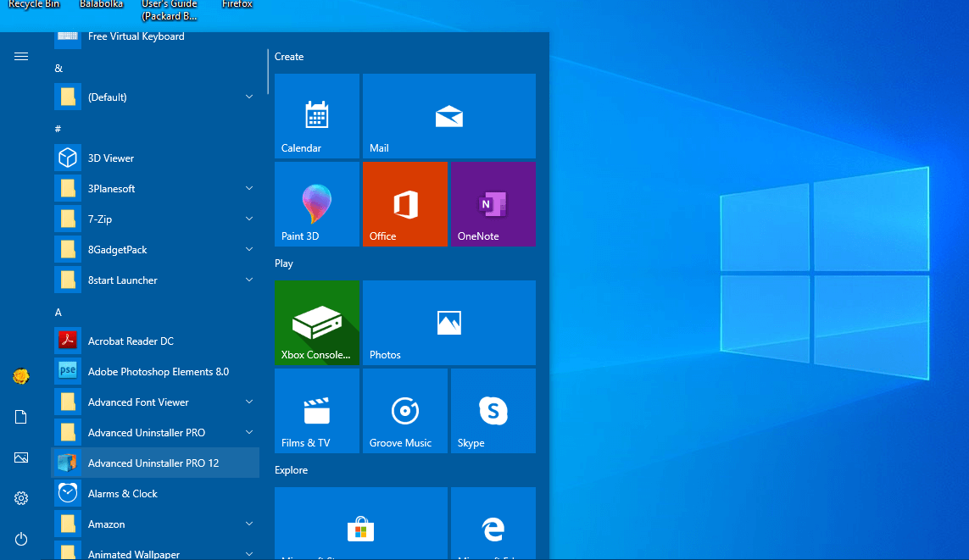The height and width of the screenshot is (560, 969).
Task: Click the 'Amazon' folder name
Action: (106, 524)
